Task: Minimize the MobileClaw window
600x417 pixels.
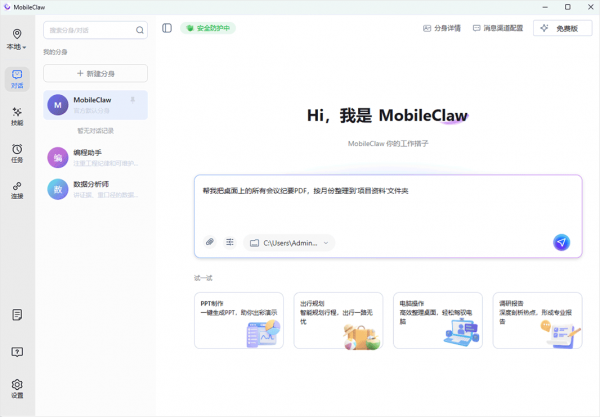Action: (545, 7)
